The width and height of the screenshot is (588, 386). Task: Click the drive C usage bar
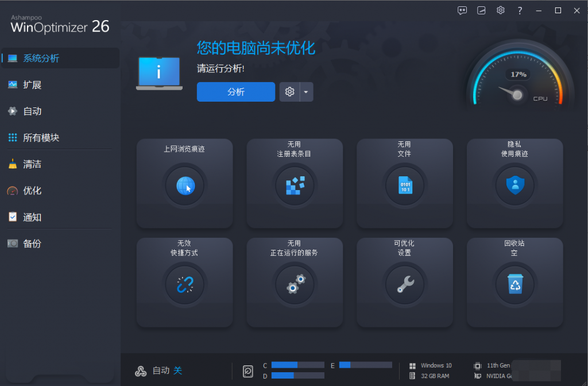pyautogui.click(x=298, y=365)
